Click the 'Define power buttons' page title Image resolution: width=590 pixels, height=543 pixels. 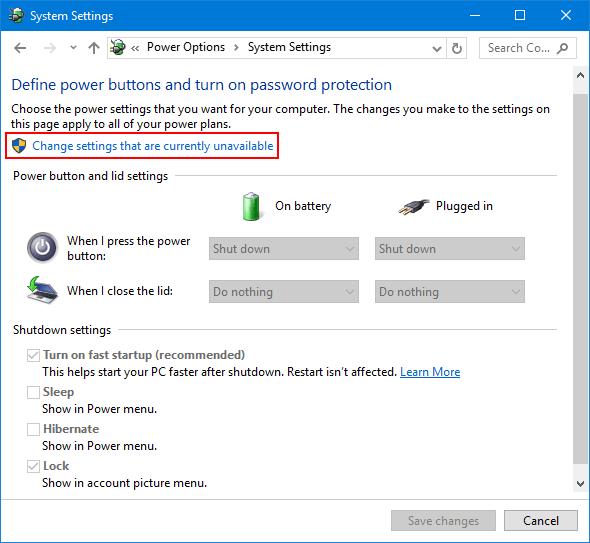[201, 85]
